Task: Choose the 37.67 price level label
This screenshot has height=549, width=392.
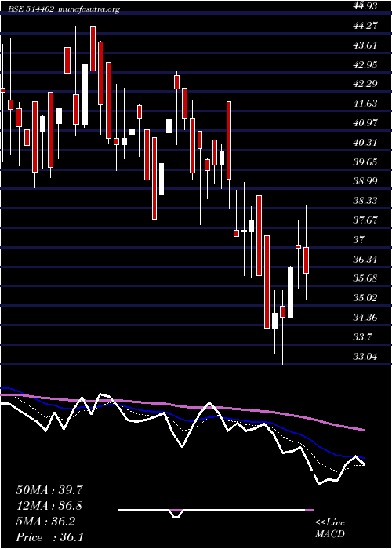Action: click(366, 220)
